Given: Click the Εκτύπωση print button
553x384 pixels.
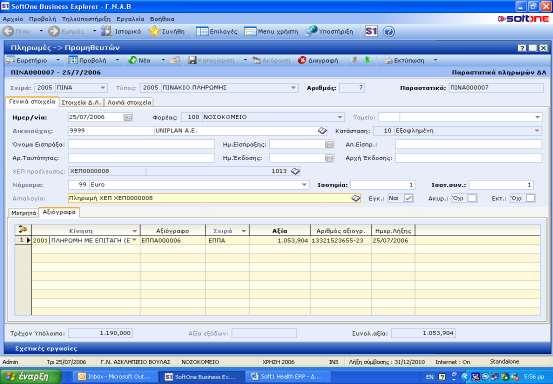Looking at the screenshot, I should tap(404, 61).
